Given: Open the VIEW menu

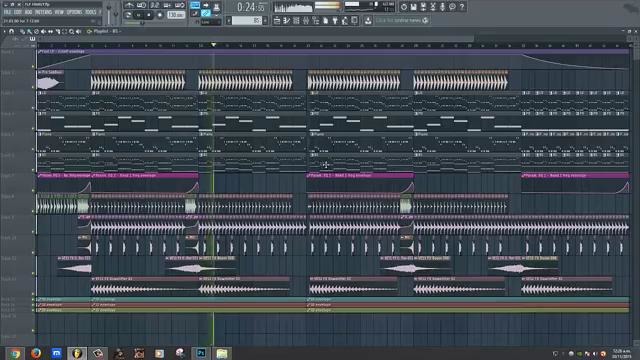Looking at the screenshot, I should coord(59,12).
